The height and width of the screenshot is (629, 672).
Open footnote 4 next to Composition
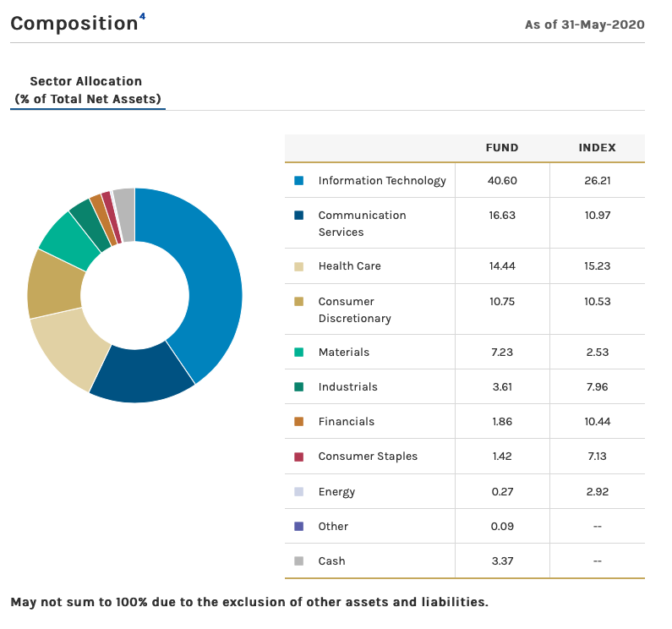pyautogui.click(x=142, y=16)
